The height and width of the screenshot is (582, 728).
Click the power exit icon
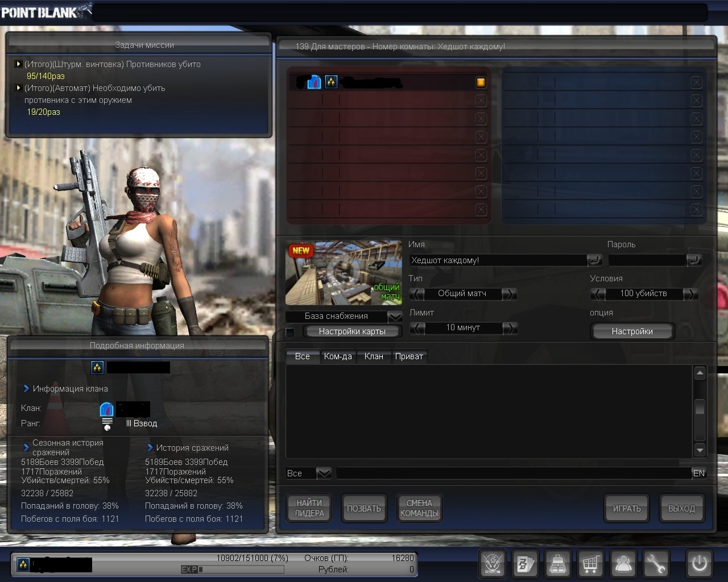click(x=699, y=564)
